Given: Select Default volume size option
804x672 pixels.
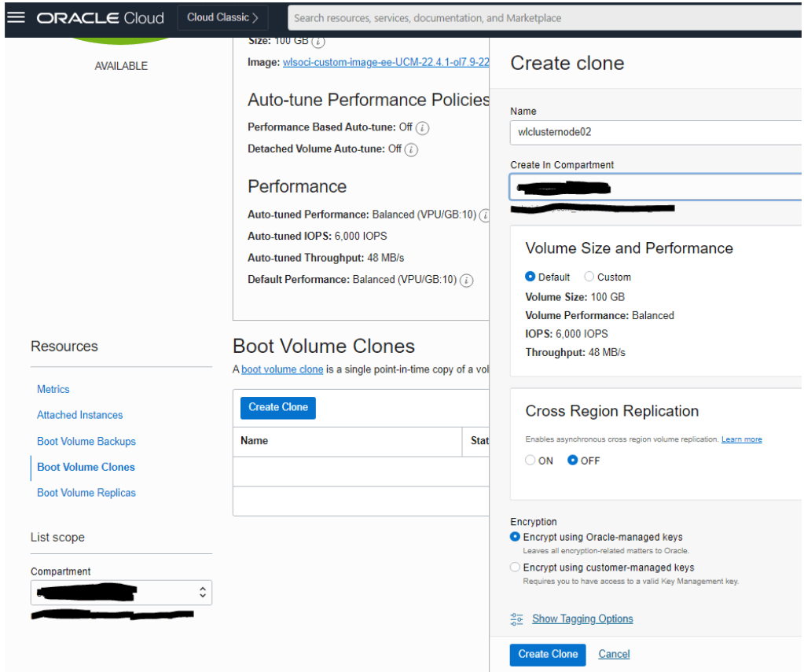Looking at the screenshot, I should coord(530,277).
